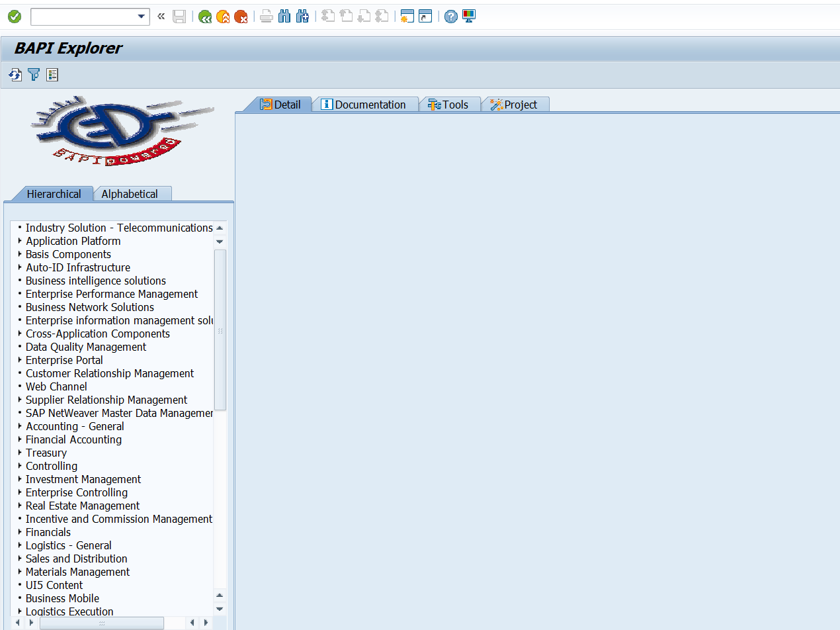Expand the Logistics Execution node

pyautogui.click(x=20, y=611)
